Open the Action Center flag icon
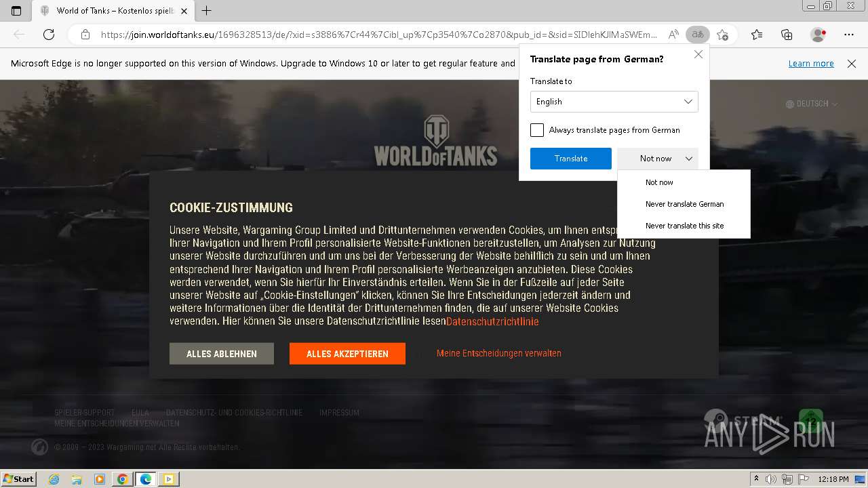 point(804,479)
